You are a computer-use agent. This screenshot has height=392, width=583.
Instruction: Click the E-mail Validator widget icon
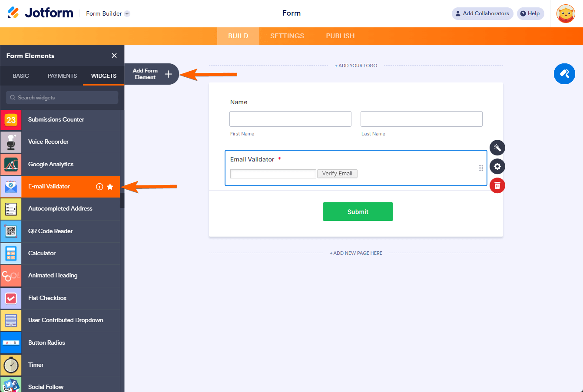pos(11,187)
